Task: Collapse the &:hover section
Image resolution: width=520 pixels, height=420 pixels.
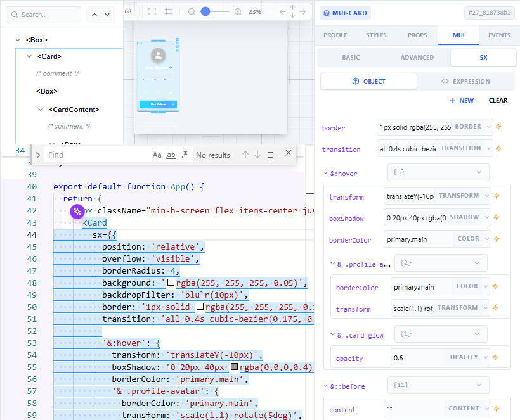Action: point(325,173)
